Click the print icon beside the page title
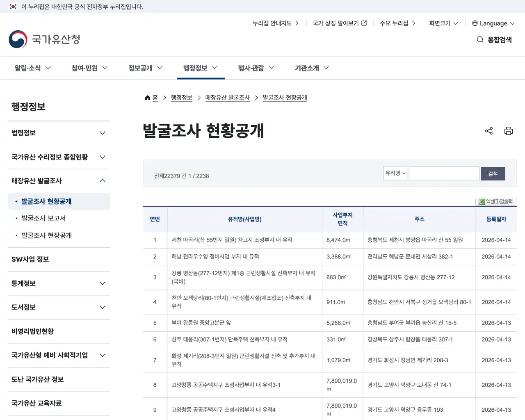 [x=509, y=131]
